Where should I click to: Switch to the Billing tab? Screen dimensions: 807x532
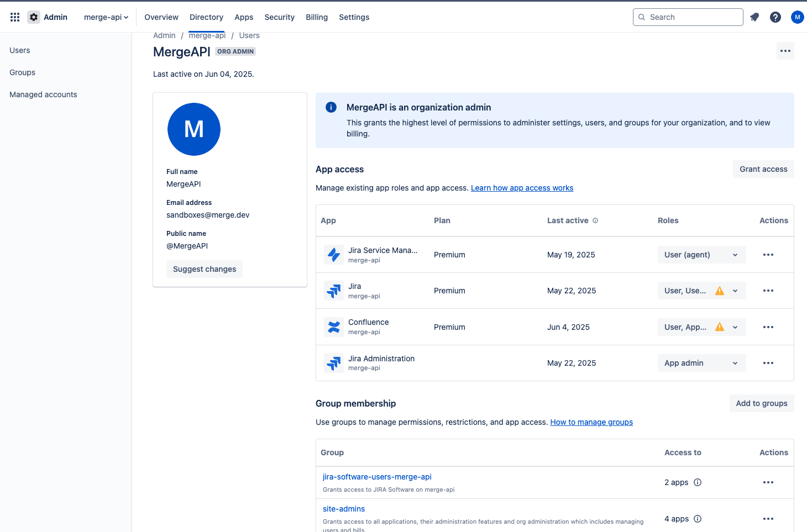click(x=317, y=17)
